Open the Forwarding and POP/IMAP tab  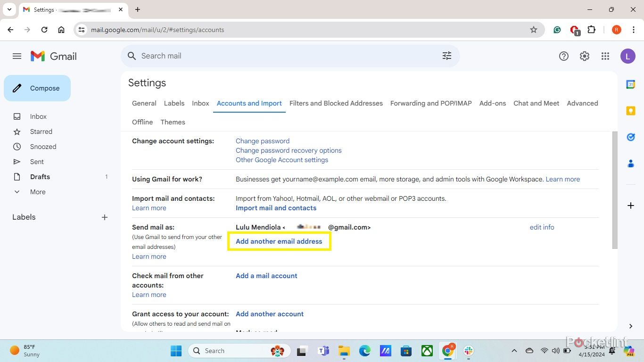pyautogui.click(x=430, y=103)
